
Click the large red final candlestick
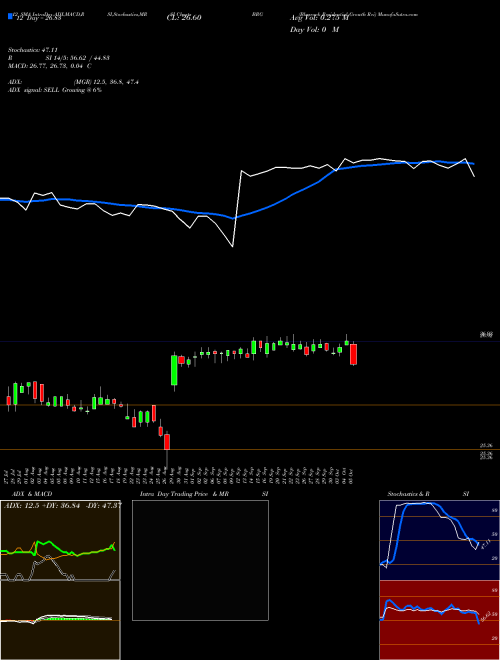coord(354,354)
